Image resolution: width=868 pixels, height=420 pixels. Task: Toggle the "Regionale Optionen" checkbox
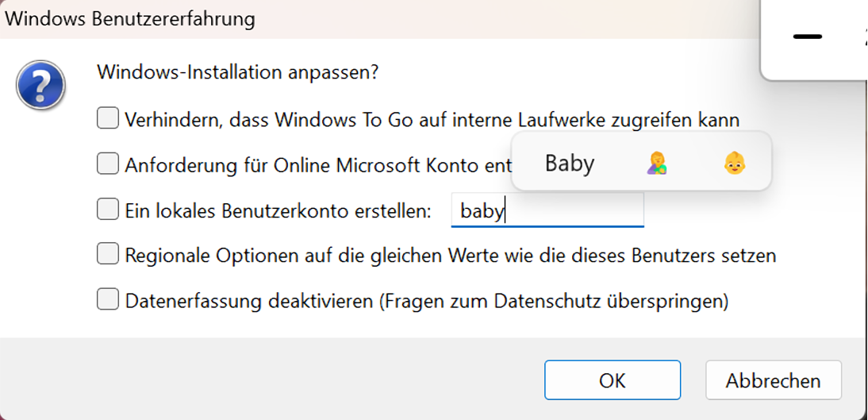click(107, 255)
